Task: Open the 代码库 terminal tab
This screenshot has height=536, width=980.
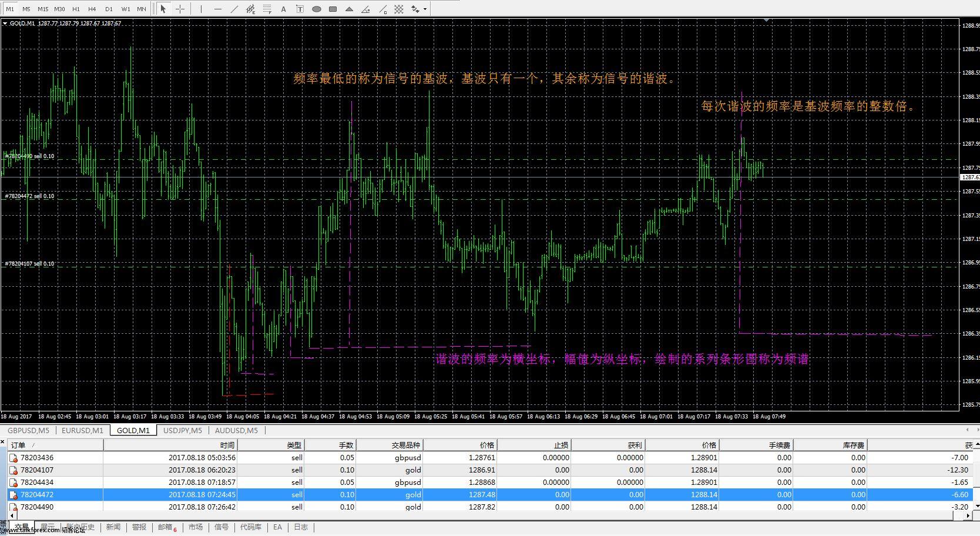Action: pyautogui.click(x=251, y=527)
